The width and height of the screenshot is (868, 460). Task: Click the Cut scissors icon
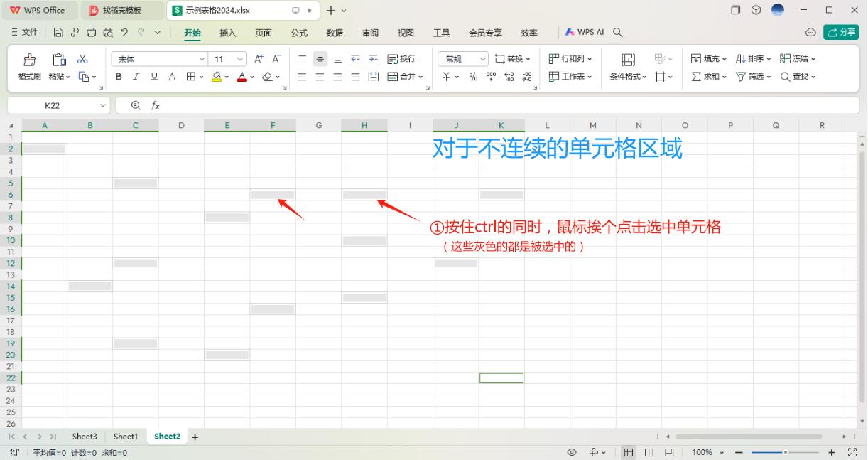[82, 60]
